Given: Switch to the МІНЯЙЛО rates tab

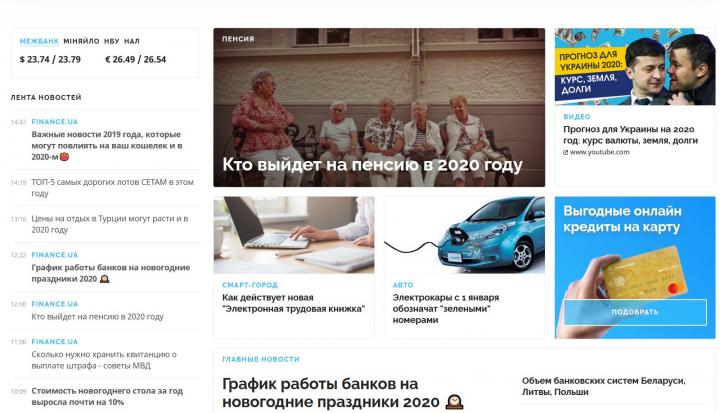Looking at the screenshot, I should pyautogui.click(x=81, y=41).
